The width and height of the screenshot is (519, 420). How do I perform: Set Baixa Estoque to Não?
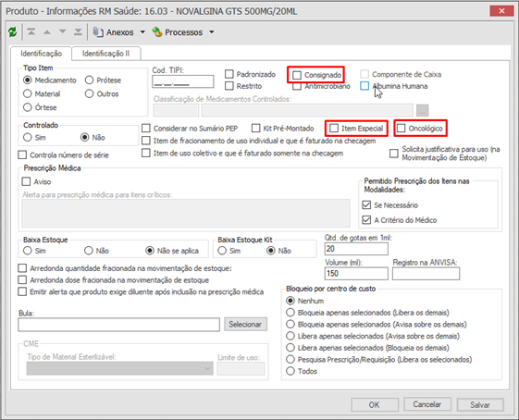pos(89,251)
